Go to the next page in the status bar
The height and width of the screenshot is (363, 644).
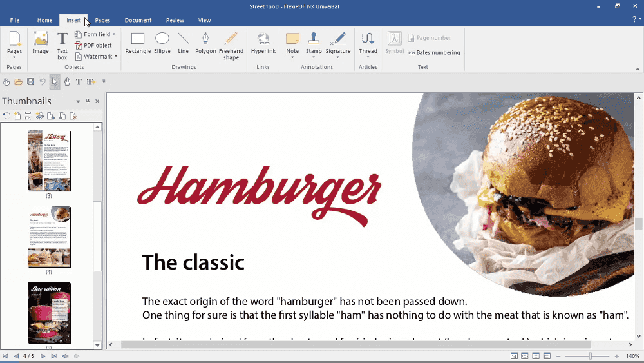[43, 356]
